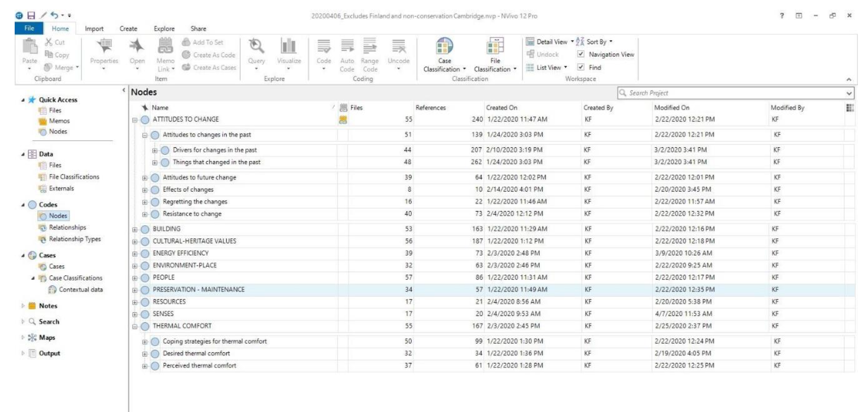Click the Undo arrow in quick access toolbar
This screenshot has width=868, height=412.
pos(55,16)
